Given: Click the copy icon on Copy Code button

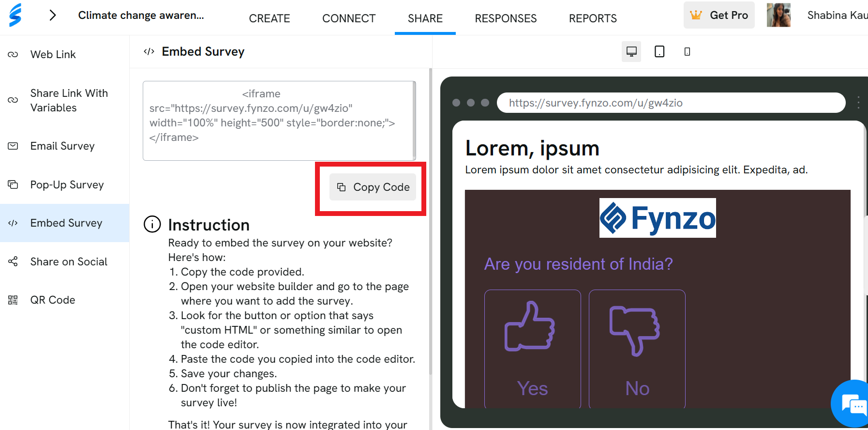Looking at the screenshot, I should 341,187.
